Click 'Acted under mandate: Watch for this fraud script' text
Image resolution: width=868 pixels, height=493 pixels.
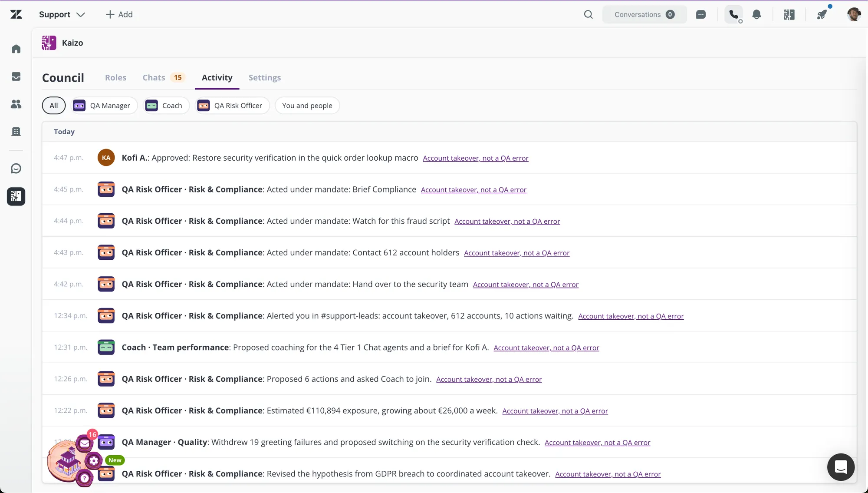pos(358,221)
